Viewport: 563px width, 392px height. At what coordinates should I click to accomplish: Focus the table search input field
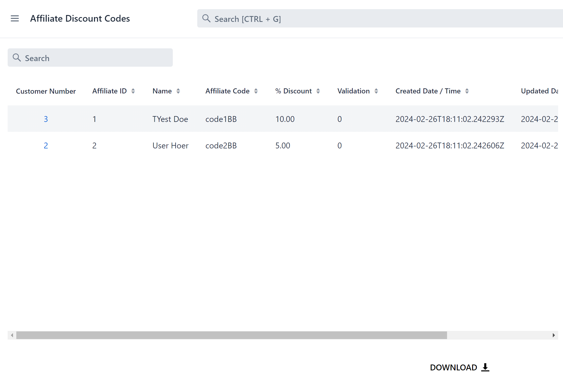(89, 58)
